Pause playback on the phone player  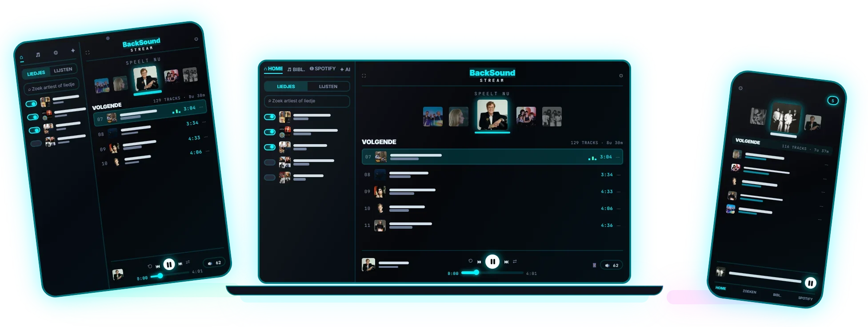pos(810,283)
